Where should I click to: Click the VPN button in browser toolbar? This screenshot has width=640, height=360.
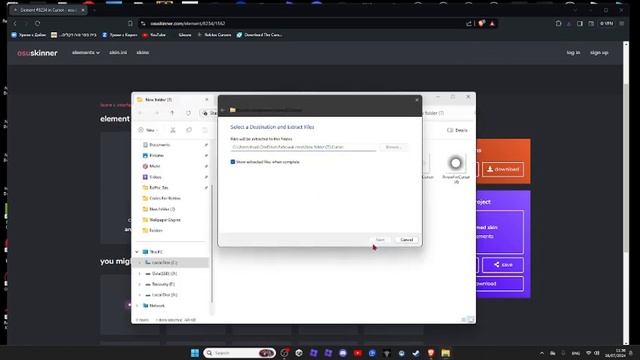click(x=606, y=24)
